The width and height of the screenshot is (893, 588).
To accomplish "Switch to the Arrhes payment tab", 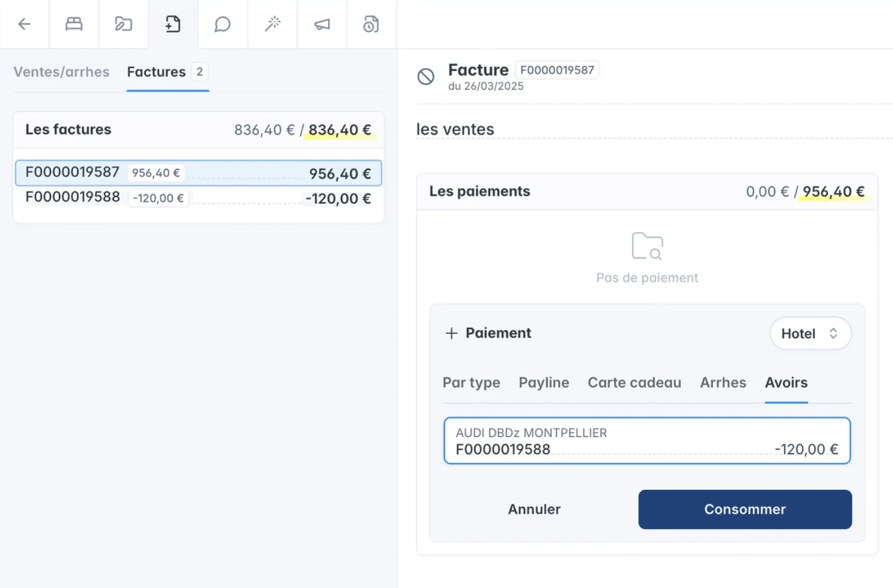I will (723, 382).
